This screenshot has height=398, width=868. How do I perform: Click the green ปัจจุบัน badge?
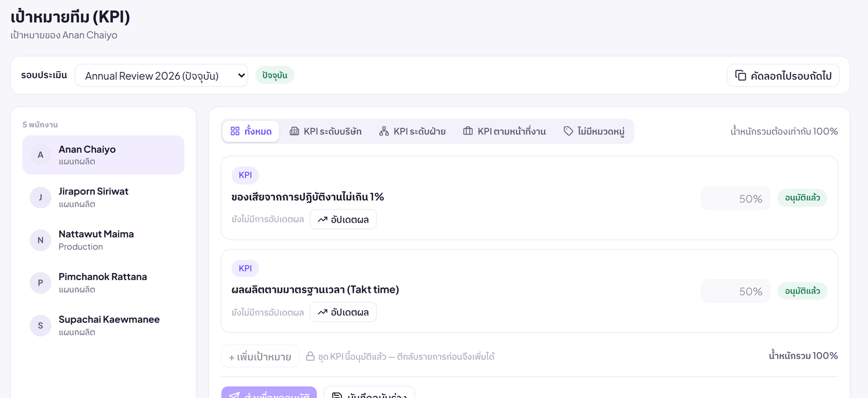point(275,75)
